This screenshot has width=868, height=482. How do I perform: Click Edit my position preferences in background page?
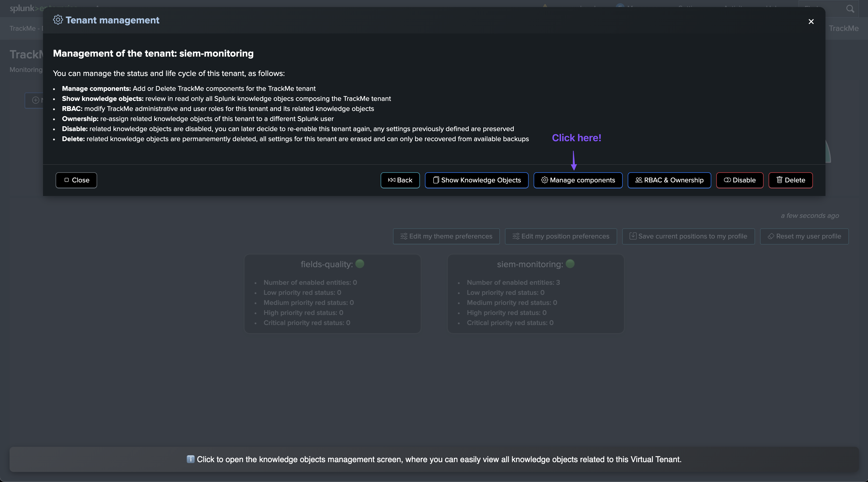coord(561,236)
